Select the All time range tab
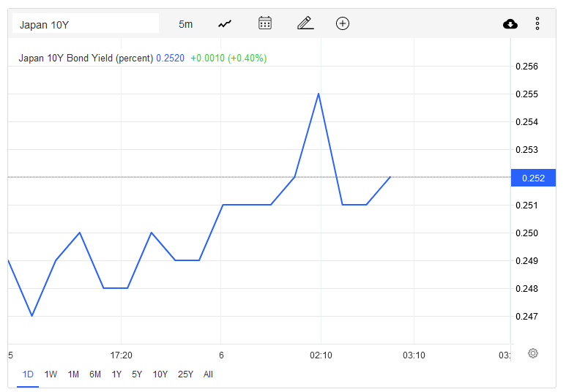 coord(208,374)
